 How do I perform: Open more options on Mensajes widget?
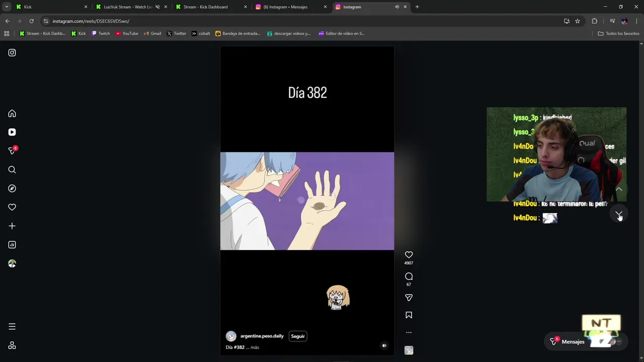(x=619, y=342)
